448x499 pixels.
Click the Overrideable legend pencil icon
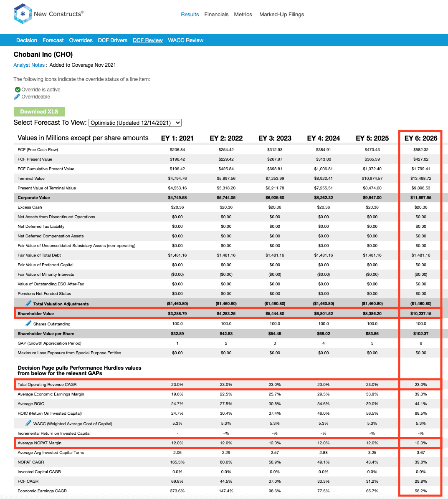17,97
